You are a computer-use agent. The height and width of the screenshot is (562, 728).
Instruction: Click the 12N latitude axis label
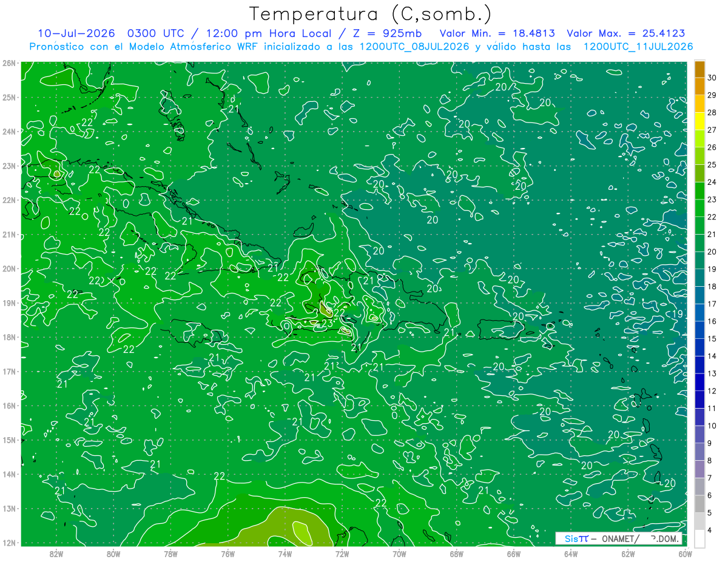pyautogui.click(x=8, y=543)
